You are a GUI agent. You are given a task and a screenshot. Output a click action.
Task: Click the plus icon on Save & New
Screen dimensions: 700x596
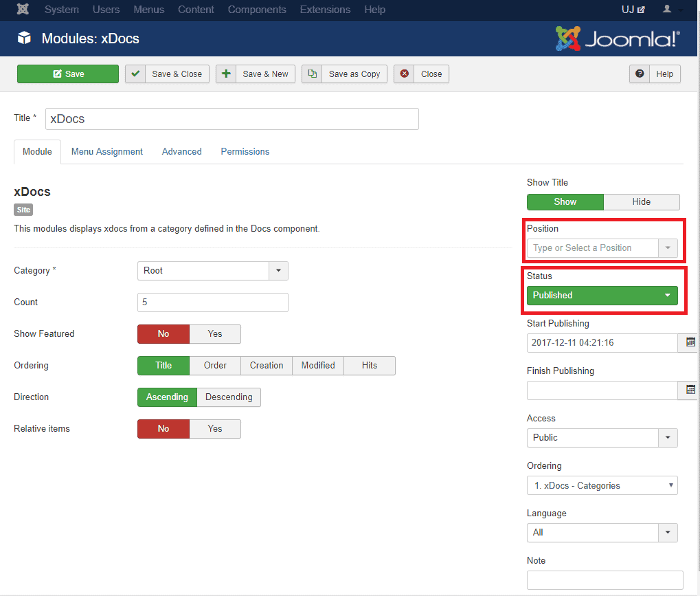[226, 74]
